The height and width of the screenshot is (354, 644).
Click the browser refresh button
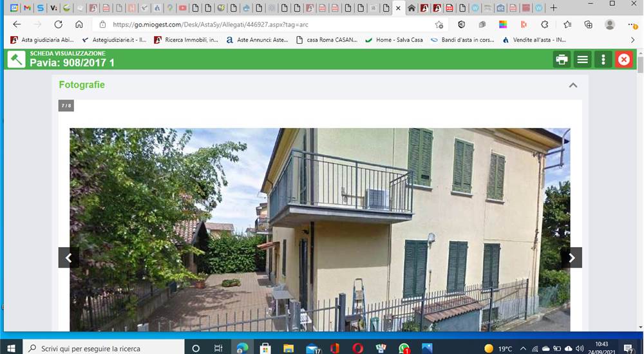point(59,24)
